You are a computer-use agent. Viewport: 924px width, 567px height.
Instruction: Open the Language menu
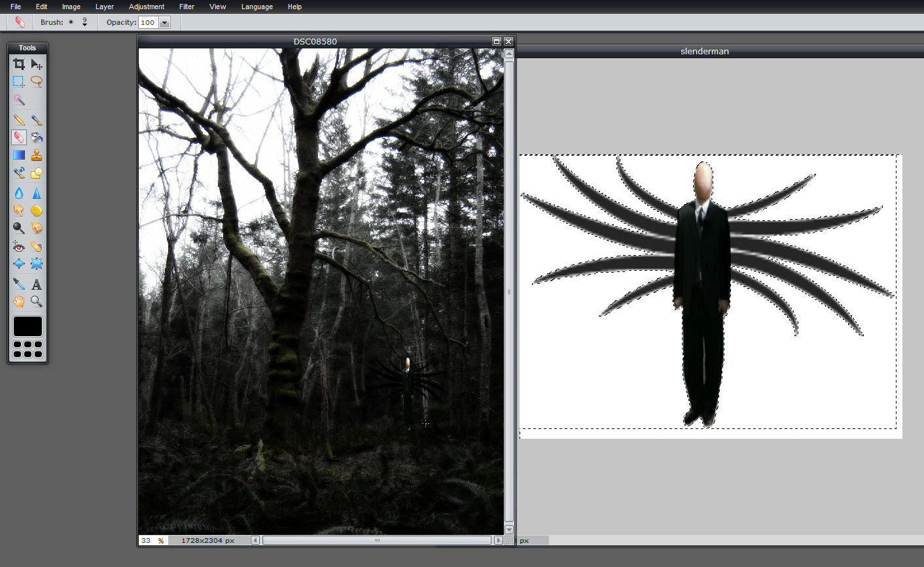[257, 7]
